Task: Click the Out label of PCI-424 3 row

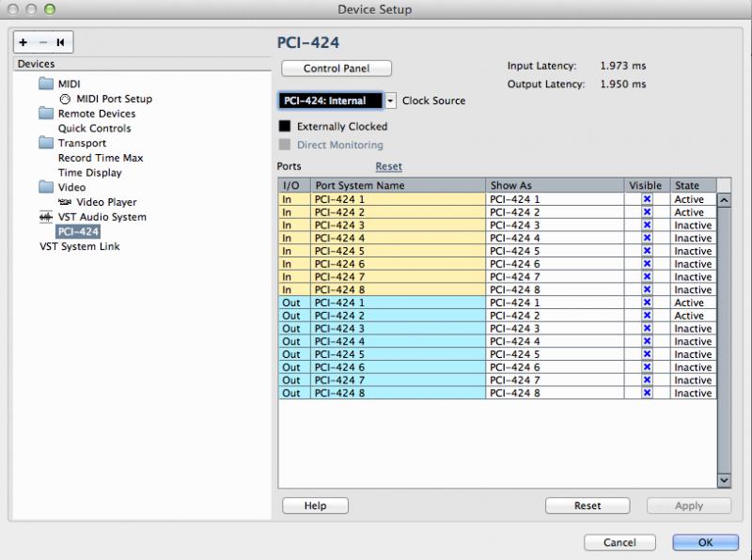Action: (x=291, y=329)
